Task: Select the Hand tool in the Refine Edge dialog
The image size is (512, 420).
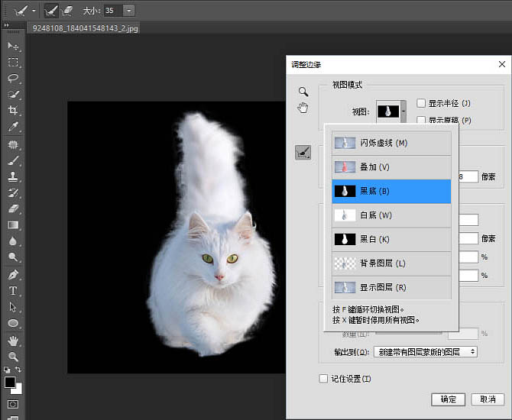Action: click(x=303, y=108)
